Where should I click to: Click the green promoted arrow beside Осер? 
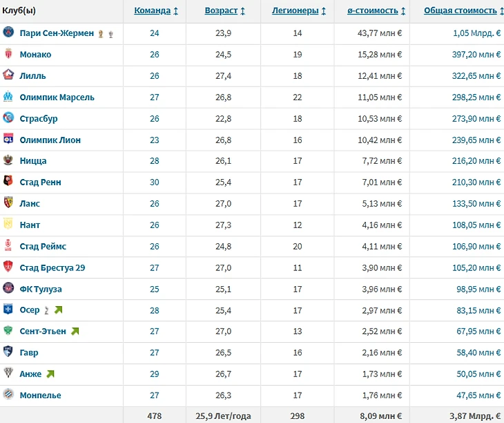click(59, 310)
